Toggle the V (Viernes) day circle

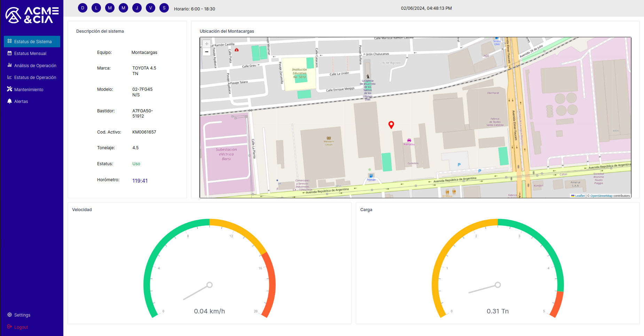tap(150, 8)
